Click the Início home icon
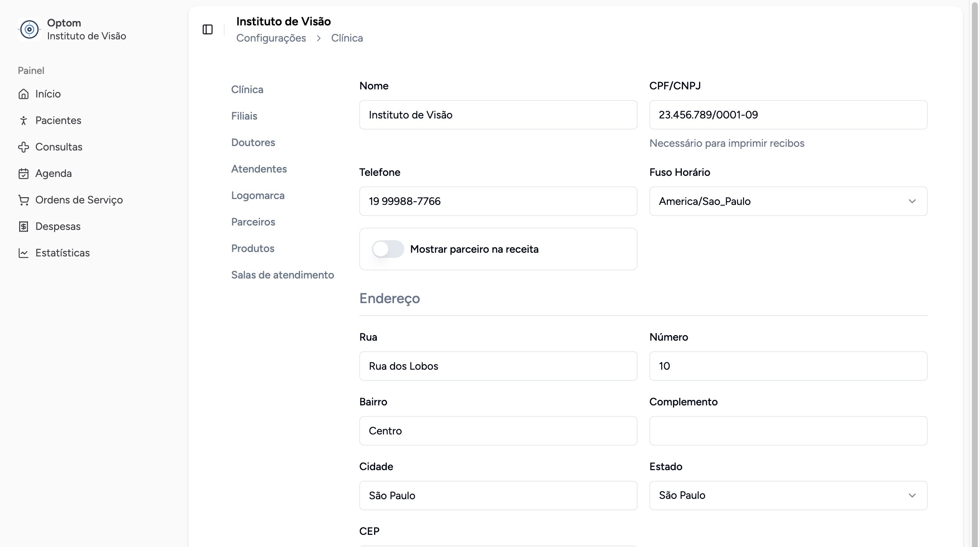 [x=24, y=94]
